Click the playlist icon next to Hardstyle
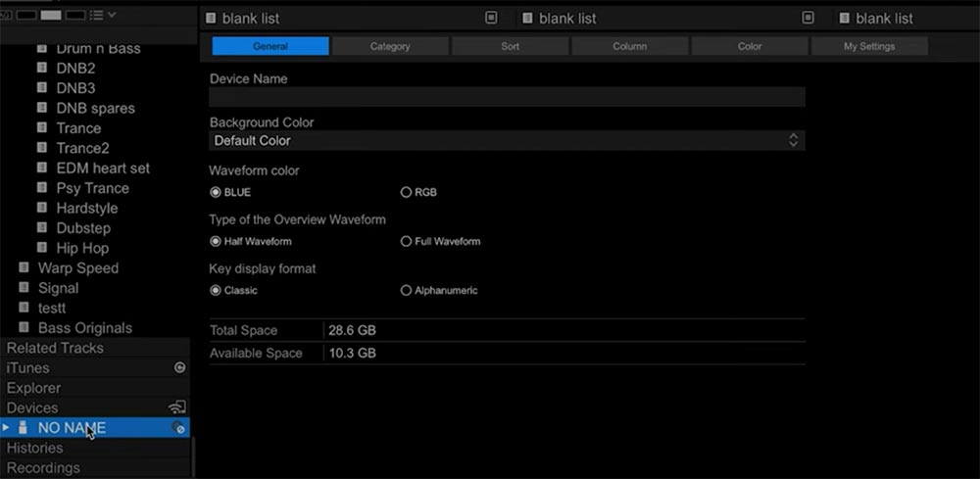Screen dimensions: 980x479 pyautogui.click(x=42, y=209)
